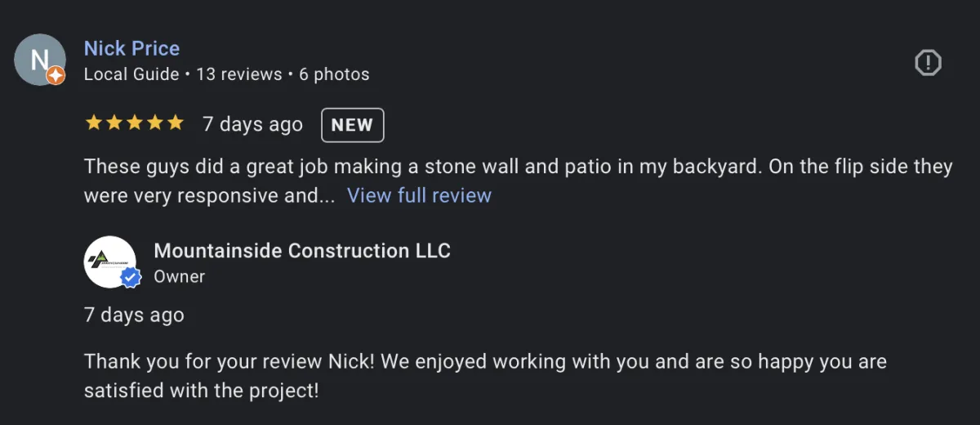Click the orange Local Guide badge on avatar
This screenshot has height=425, width=980.
pos(56,76)
